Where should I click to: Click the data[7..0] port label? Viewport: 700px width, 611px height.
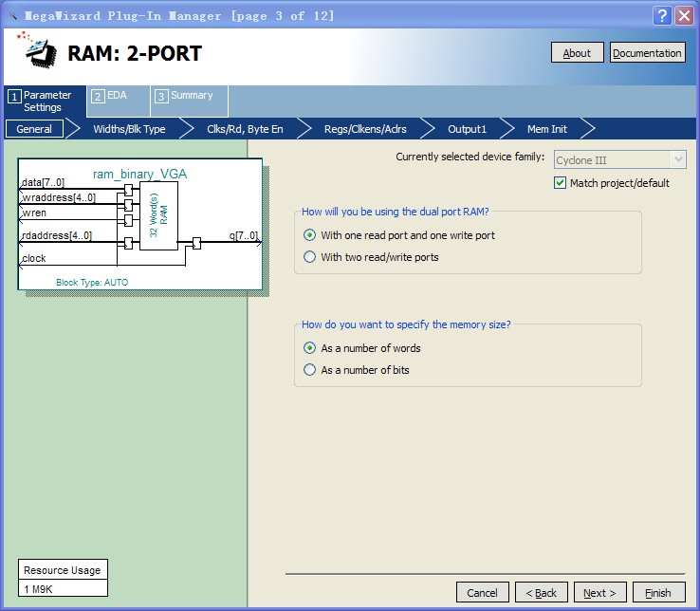[x=43, y=182]
